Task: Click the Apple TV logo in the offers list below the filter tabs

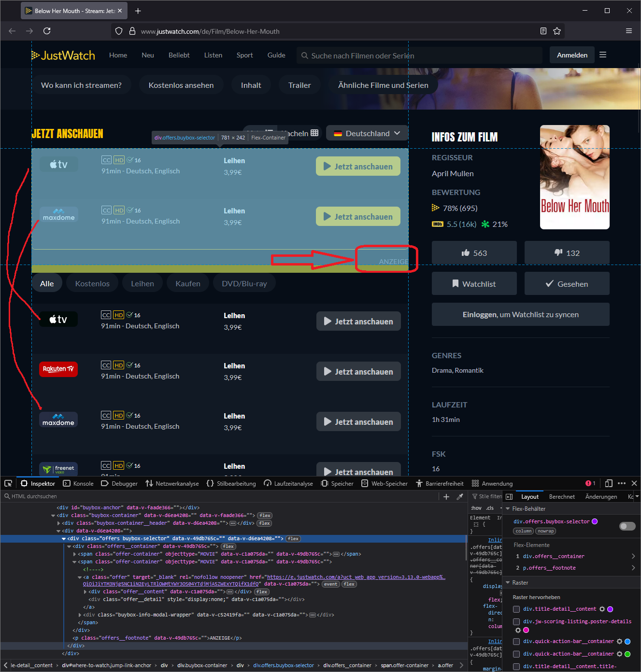Action: coord(58,319)
